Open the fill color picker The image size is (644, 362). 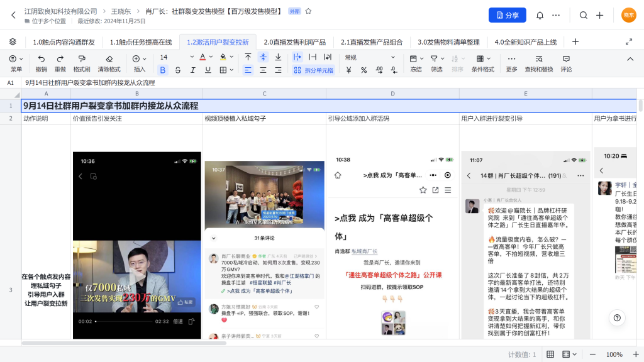(x=226, y=57)
